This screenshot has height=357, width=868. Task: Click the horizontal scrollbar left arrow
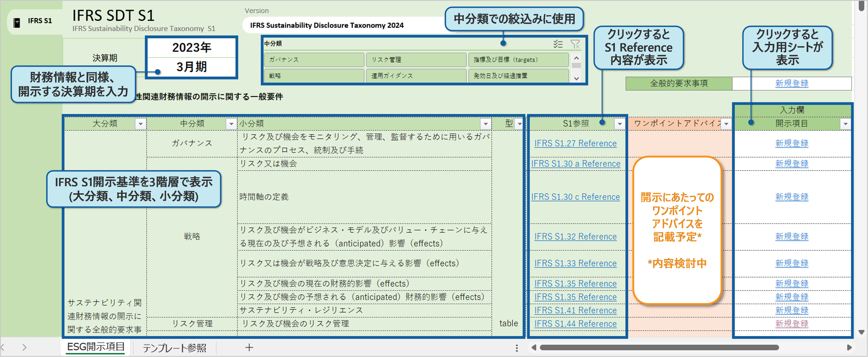pos(534,348)
